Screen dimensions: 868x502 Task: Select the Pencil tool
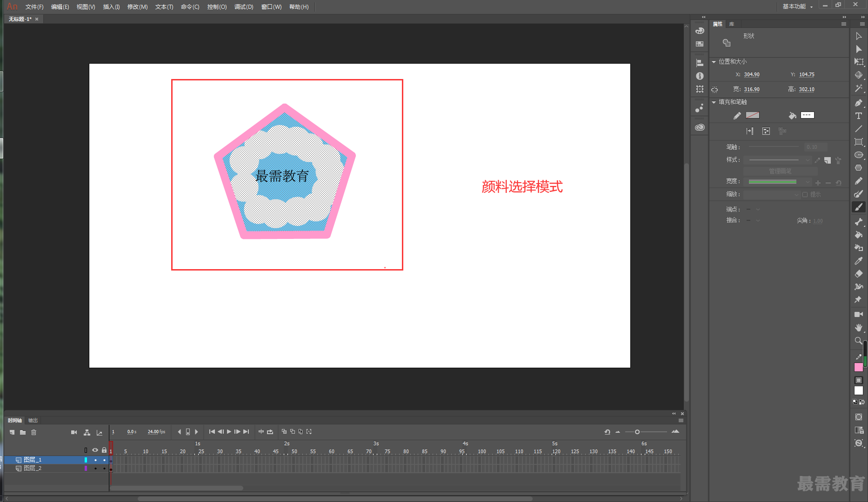coord(859,181)
